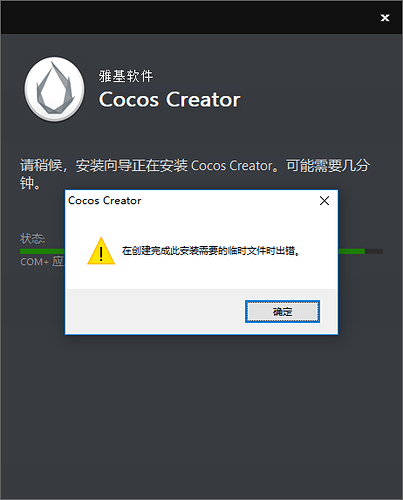Screen dimensions: 403x500
Task: Click the 状态: status label
Action: click(x=32, y=238)
